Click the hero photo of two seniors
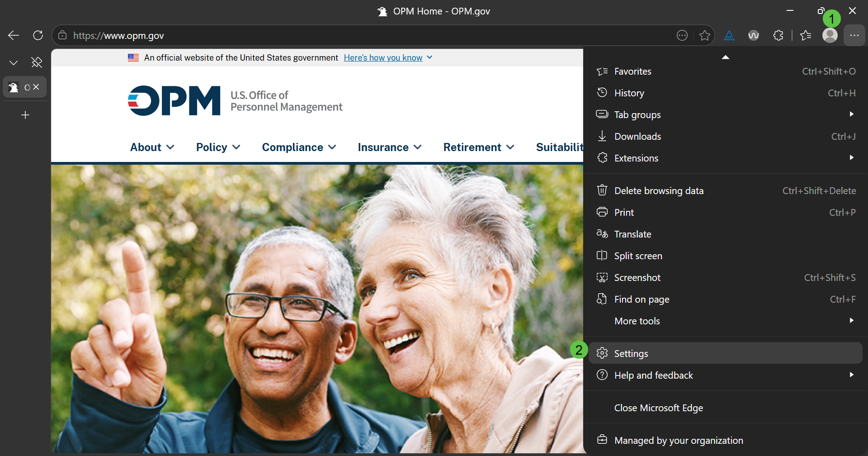This screenshot has height=456, width=868. click(x=317, y=309)
